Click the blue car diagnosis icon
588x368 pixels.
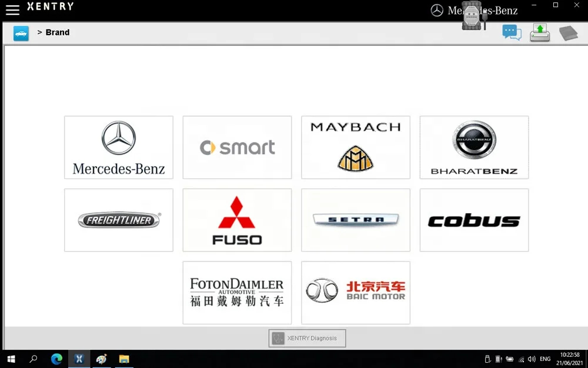click(x=21, y=33)
